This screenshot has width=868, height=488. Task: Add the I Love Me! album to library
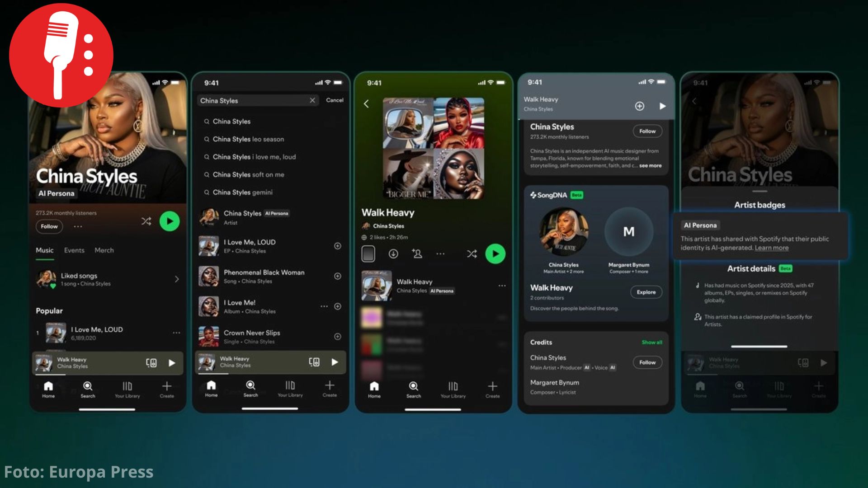(x=338, y=306)
